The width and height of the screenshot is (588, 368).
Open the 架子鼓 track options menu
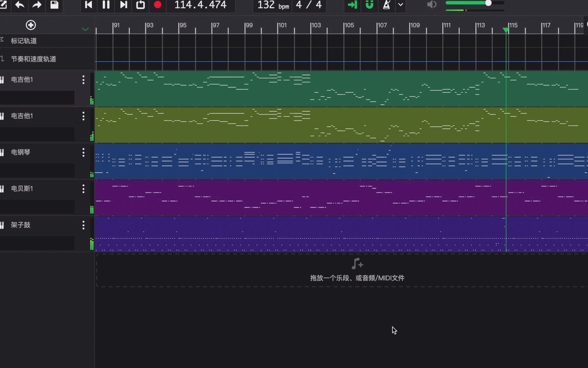[83, 225]
